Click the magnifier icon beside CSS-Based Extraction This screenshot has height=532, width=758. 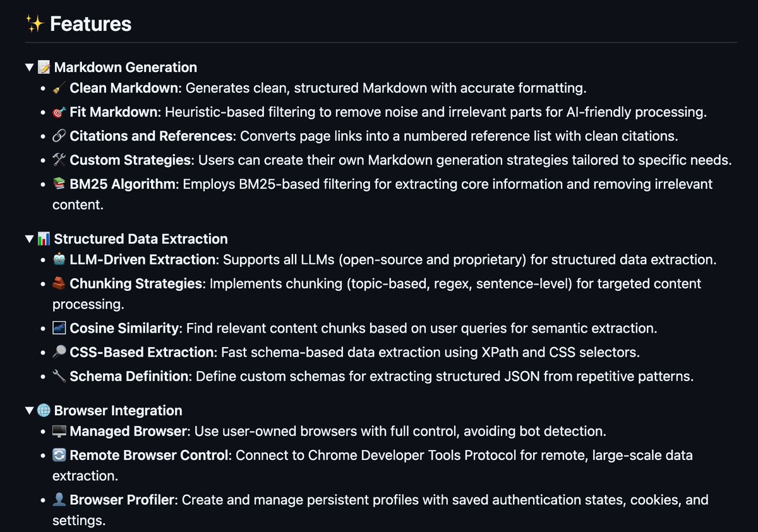click(59, 352)
